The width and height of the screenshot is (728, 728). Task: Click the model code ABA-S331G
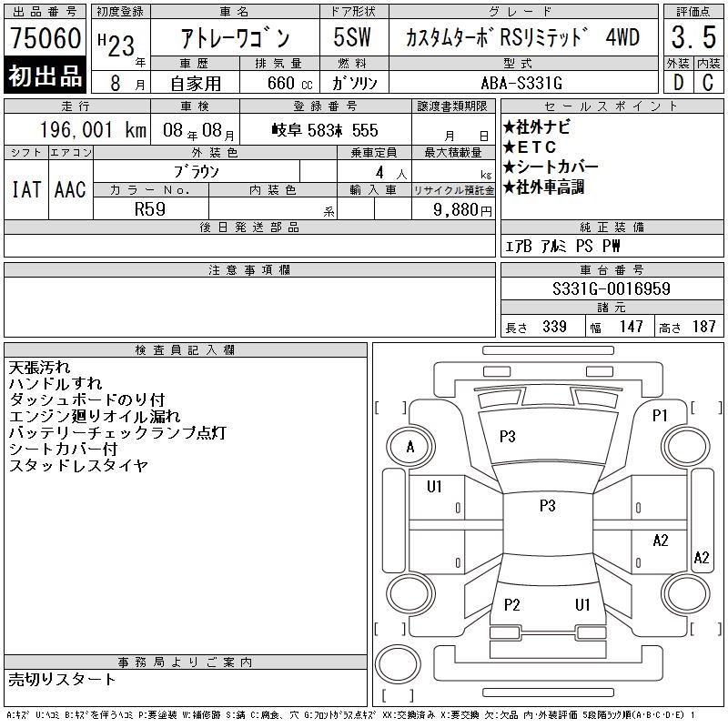pos(521,84)
